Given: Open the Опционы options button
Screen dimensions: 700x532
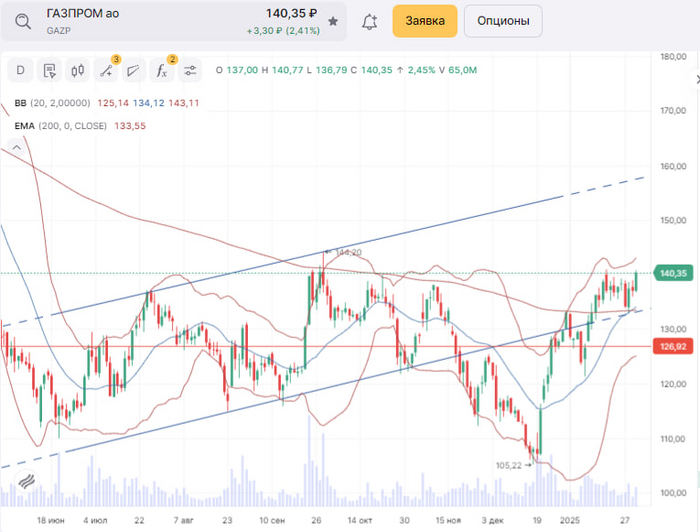Looking at the screenshot, I should pyautogui.click(x=503, y=21).
